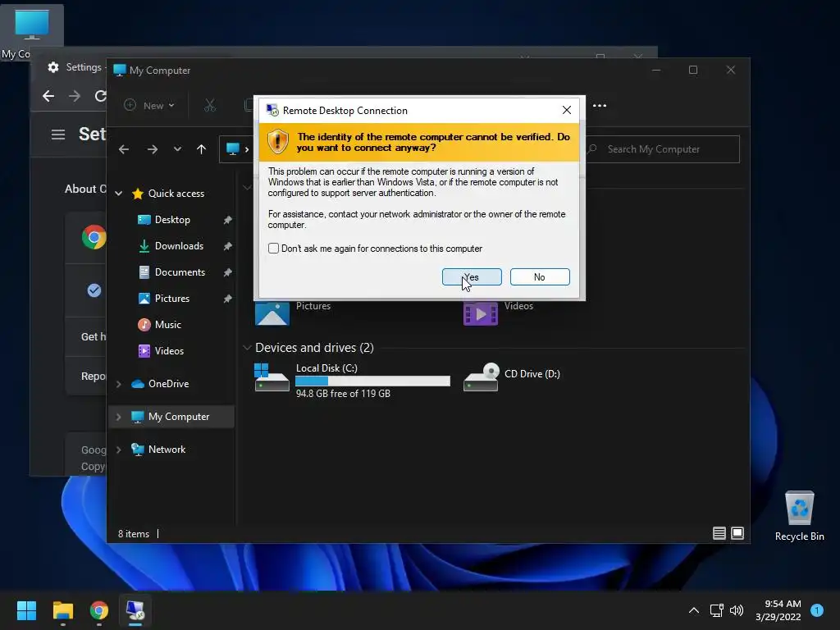The image size is (840, 630).
Task: Open Desktop in Quick access
Action: 172,220
